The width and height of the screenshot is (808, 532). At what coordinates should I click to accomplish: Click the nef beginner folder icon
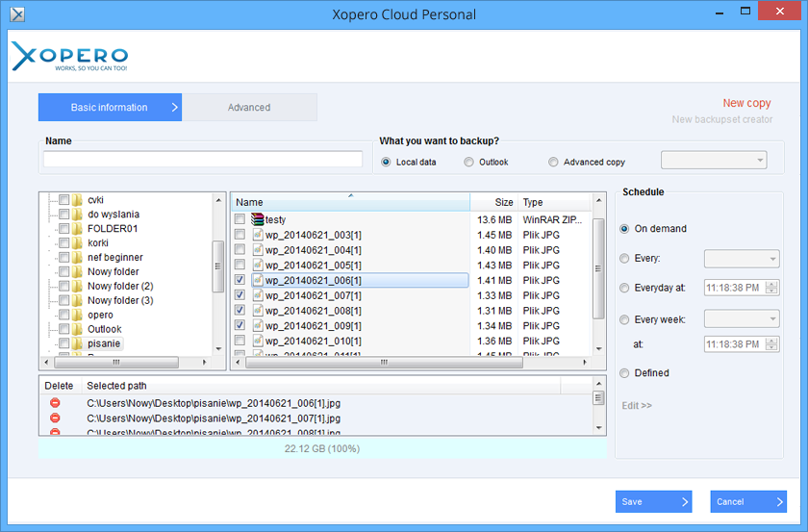tap(77, 257)
